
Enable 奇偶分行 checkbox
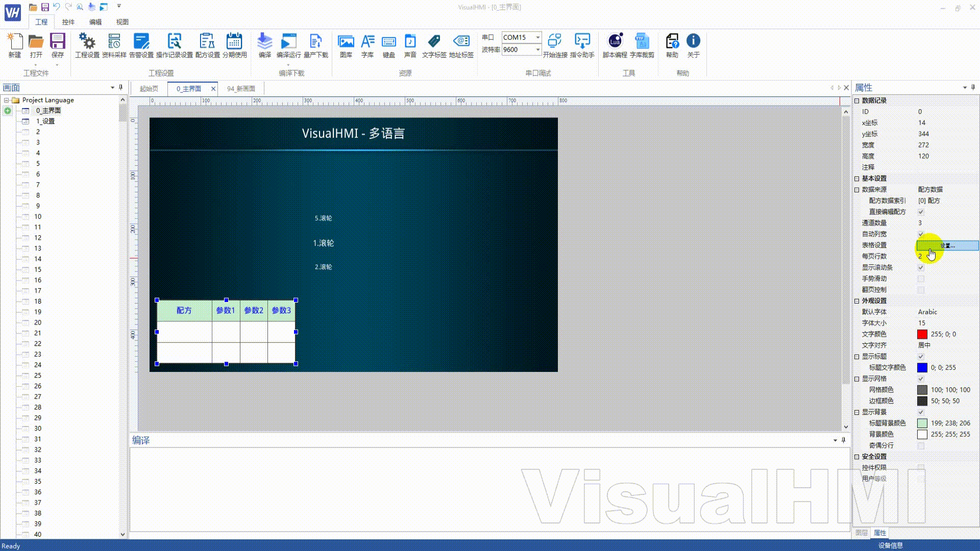[x=921, y=445]
